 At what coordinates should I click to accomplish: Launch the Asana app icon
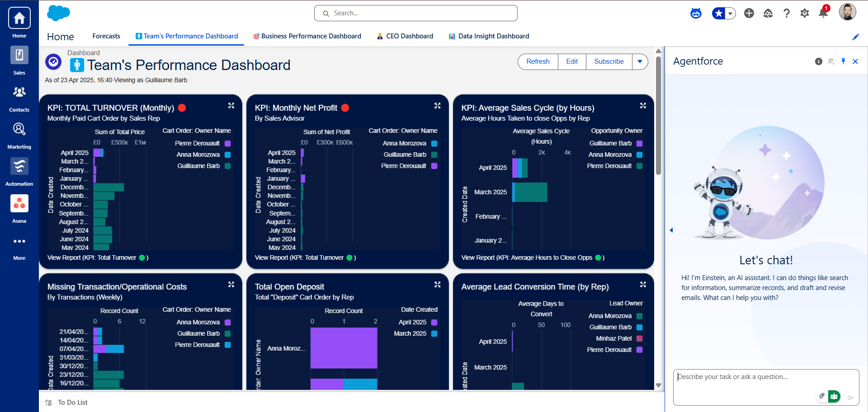coord(19,203)
